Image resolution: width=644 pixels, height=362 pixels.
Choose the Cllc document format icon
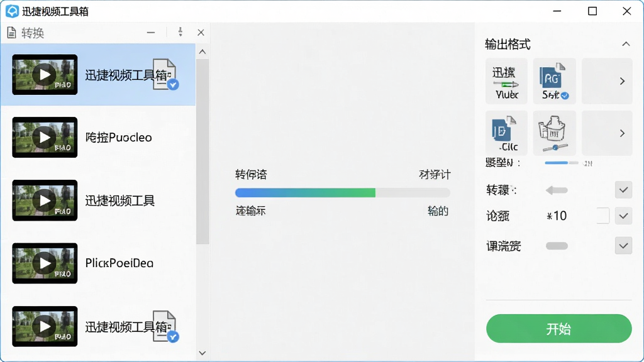coord(506,133)
